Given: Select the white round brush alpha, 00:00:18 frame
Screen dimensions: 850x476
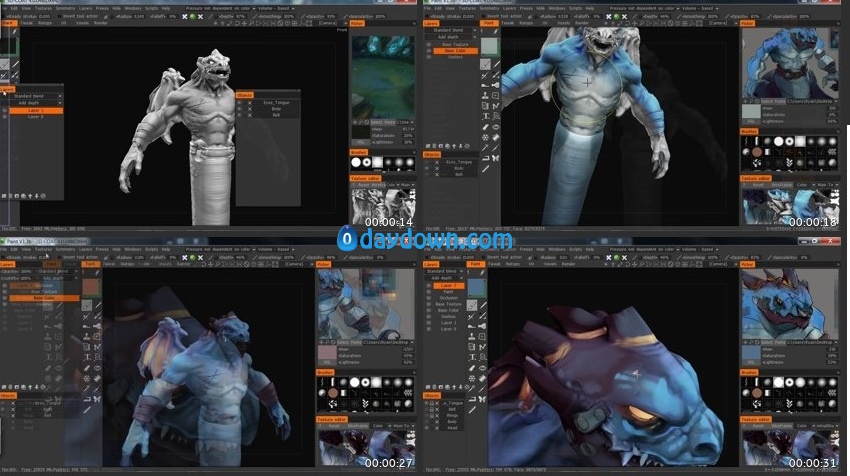Looking at the screenshot, I should [778, 141].
